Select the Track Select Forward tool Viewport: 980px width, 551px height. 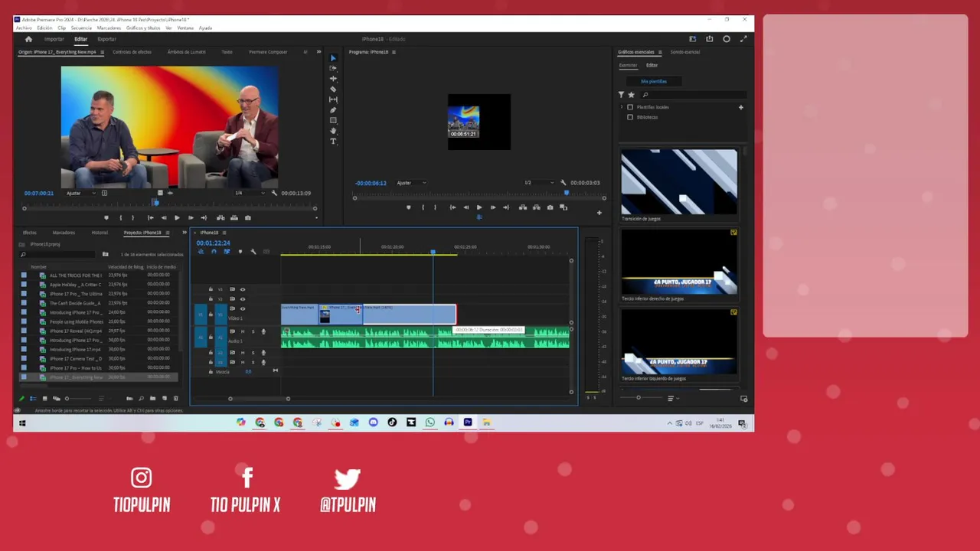point(333,68)
